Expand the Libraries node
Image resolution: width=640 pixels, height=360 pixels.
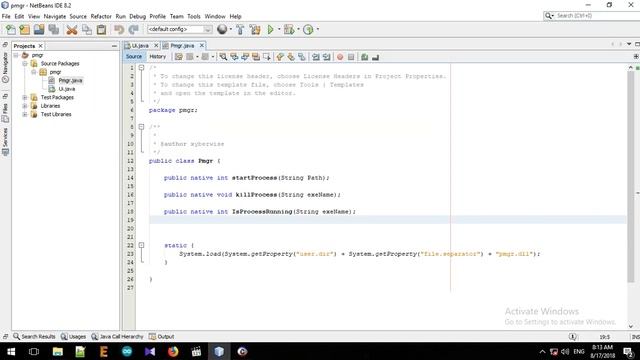point(24,106)
